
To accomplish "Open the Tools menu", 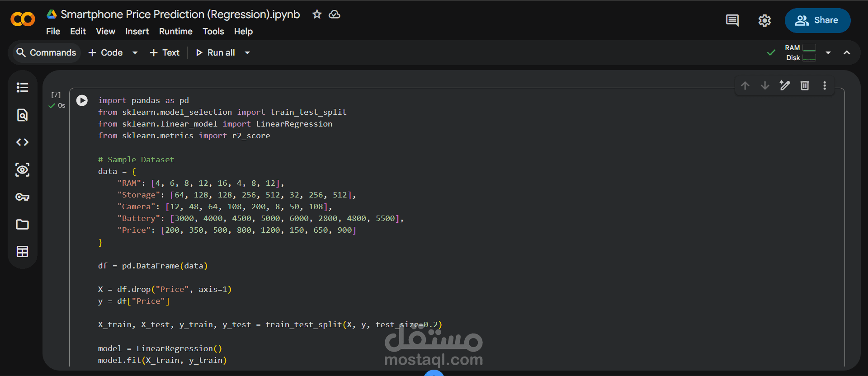I will tap(213, 32).
